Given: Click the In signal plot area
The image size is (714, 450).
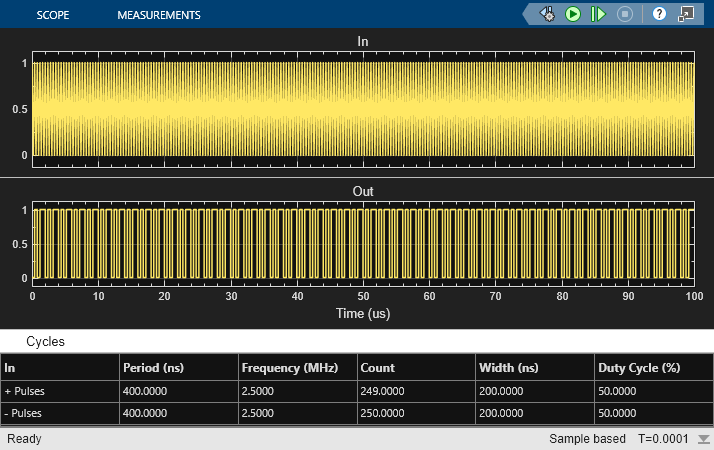Looking at the screenshot, I should click(x=363, y=108).
